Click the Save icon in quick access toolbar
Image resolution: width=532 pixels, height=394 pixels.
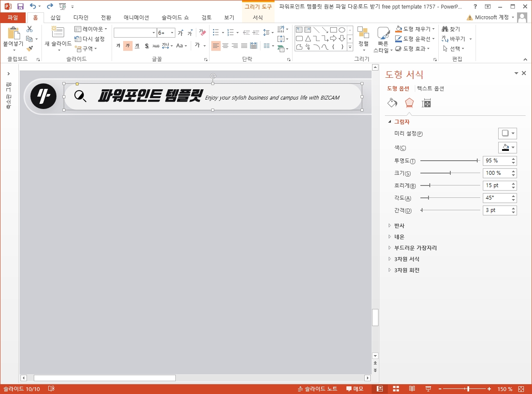[20, 6]
